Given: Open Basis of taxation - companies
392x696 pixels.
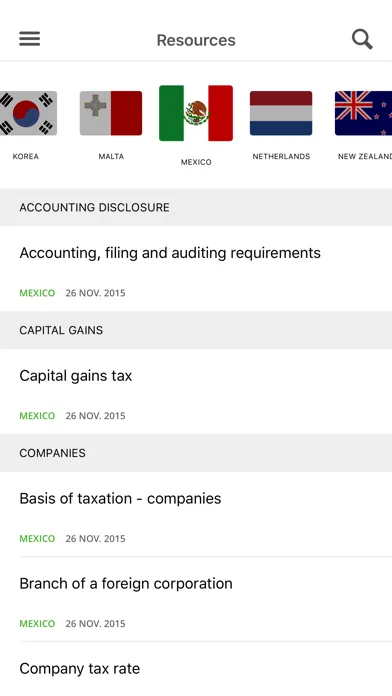Looking at the screenshot, I should pyautogui.click(x=196, y=514).
